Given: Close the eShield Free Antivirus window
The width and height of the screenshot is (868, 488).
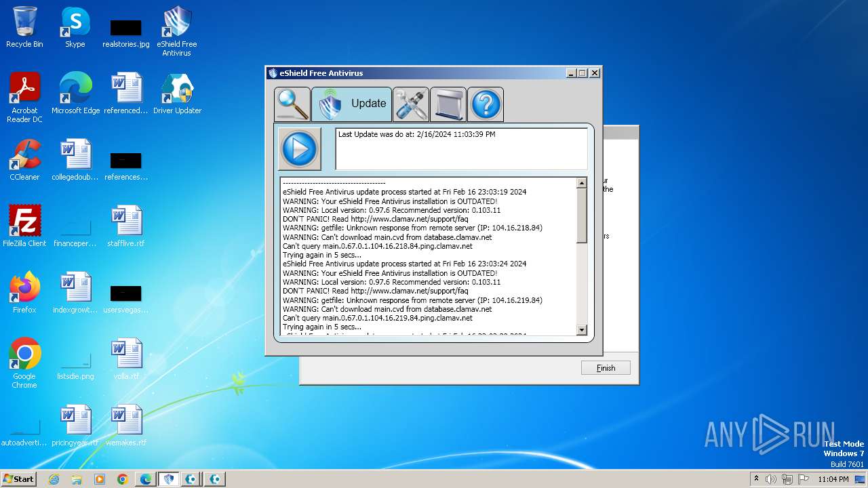Looking at the screenshot, I should click(595, 73).
